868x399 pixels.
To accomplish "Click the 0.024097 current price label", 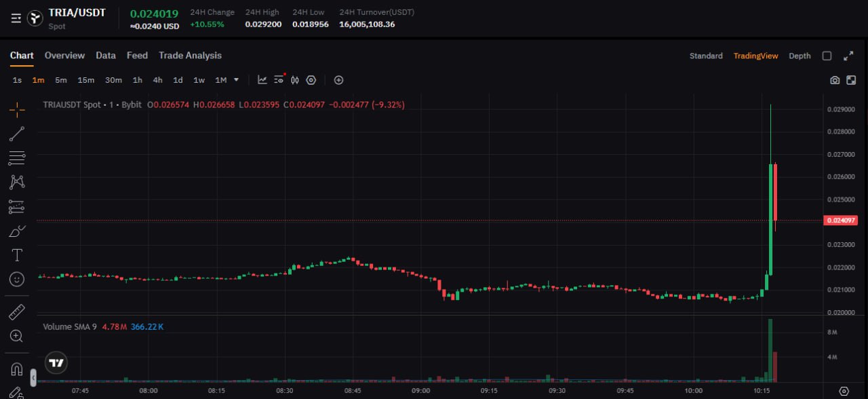I will coord(841,221).
